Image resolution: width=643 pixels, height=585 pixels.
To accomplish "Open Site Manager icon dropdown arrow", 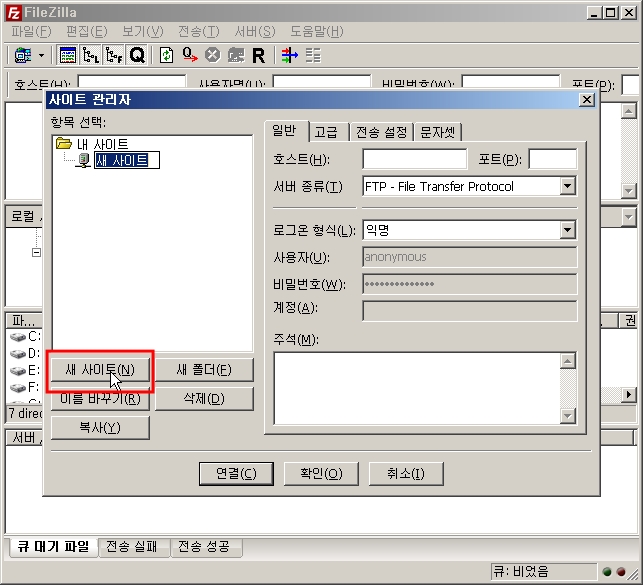I will pos(41,55).
